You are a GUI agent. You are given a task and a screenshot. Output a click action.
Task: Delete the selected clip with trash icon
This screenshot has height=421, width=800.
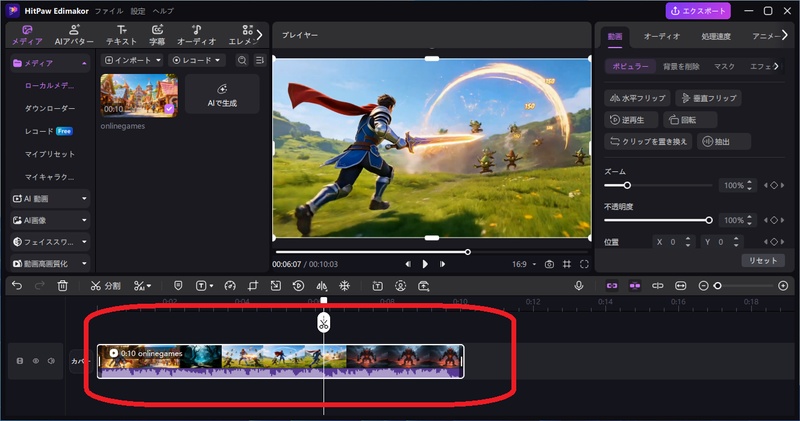[x=62, y=286]
